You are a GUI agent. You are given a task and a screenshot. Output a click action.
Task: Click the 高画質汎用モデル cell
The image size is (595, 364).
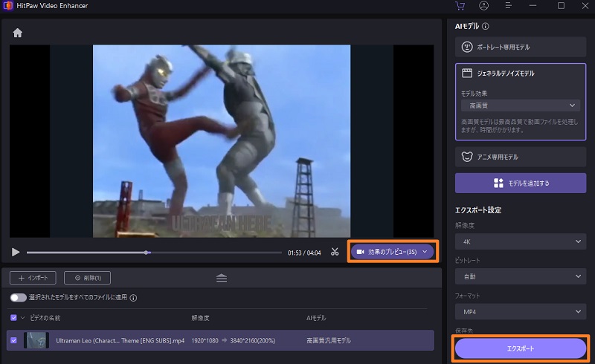329,340
